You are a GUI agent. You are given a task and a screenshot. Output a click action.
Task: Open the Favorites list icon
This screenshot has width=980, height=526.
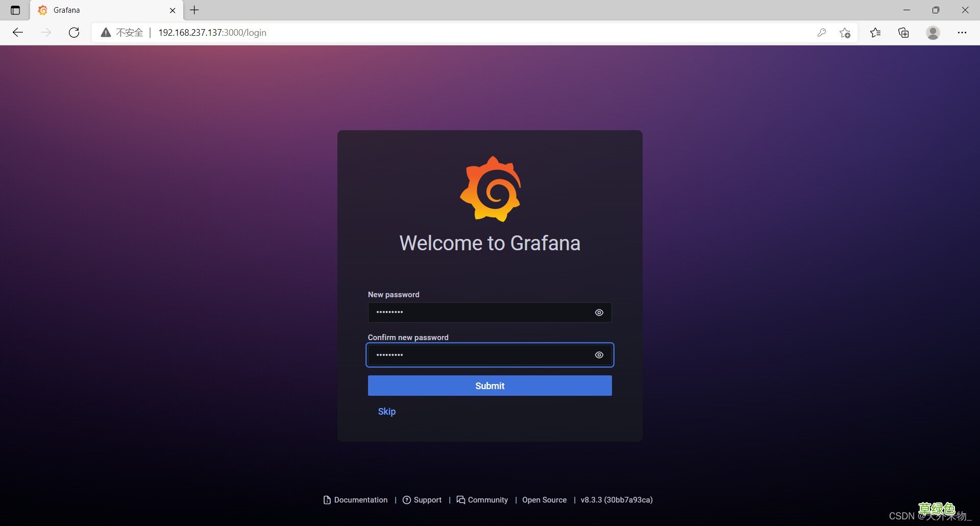point(875,33)
